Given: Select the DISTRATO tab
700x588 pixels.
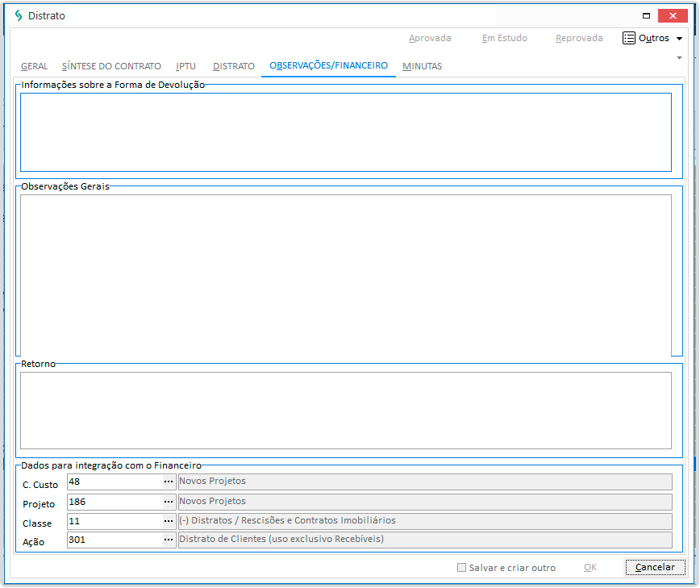Looking at the screenshot, I should (234, 66).
